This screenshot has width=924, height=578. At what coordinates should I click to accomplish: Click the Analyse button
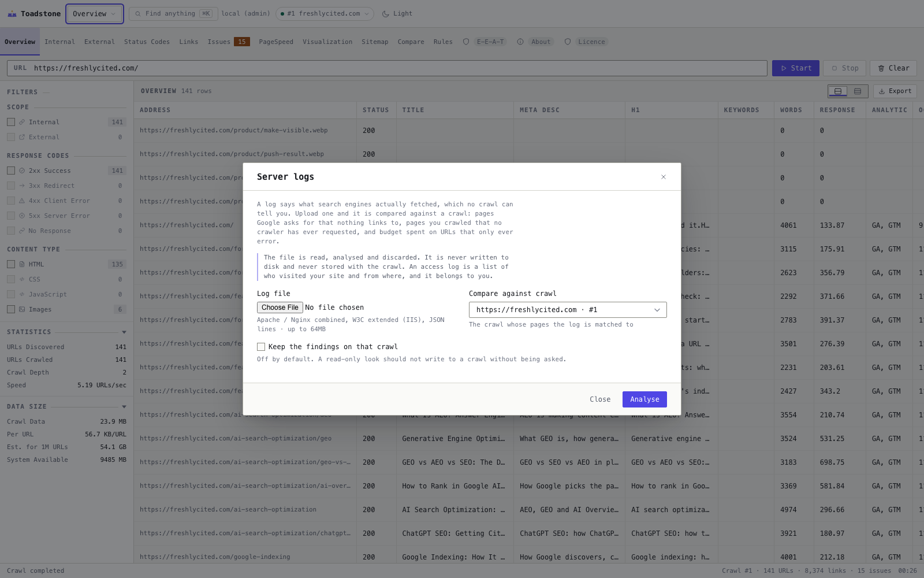click(644, 399)
